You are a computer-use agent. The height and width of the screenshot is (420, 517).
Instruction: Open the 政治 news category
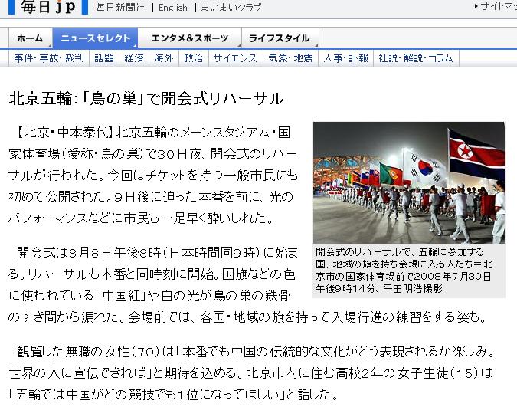[194, 58]
